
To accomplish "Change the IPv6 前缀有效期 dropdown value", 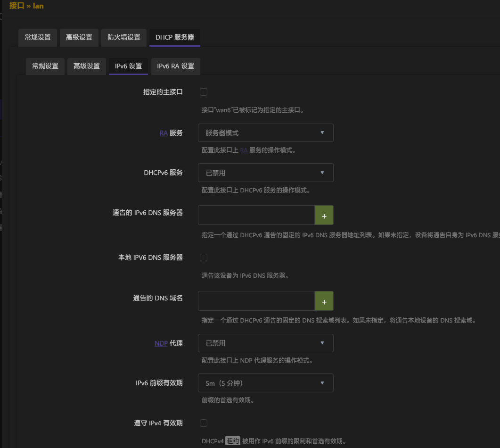I will (265, 383).
